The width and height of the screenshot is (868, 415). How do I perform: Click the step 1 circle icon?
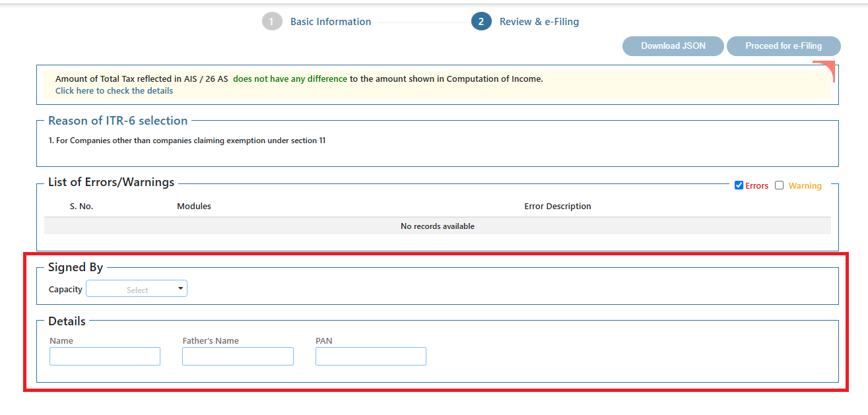point(272,22)
